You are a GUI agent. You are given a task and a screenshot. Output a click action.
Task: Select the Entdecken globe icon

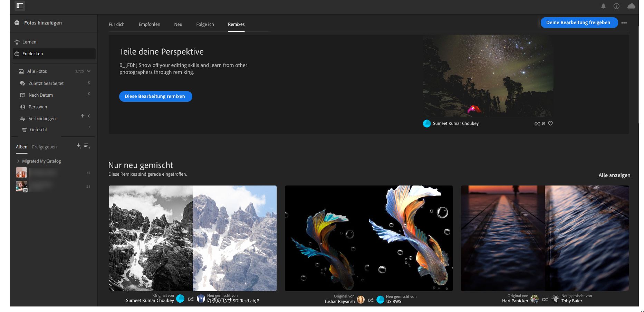click(17, 54)
